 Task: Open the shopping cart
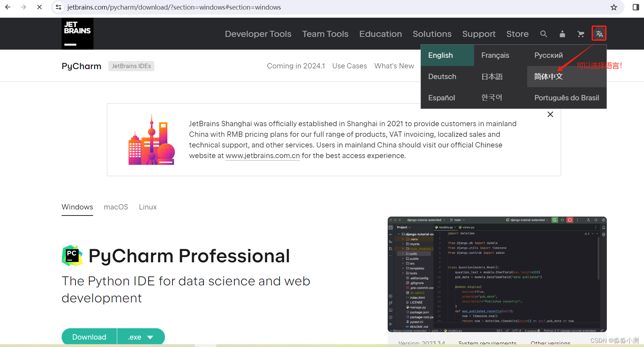581,34
